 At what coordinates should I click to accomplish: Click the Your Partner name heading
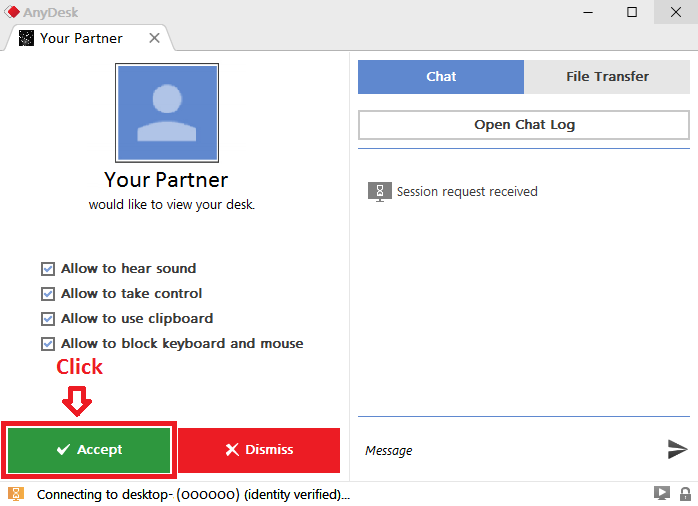click(x=166, y=180)
